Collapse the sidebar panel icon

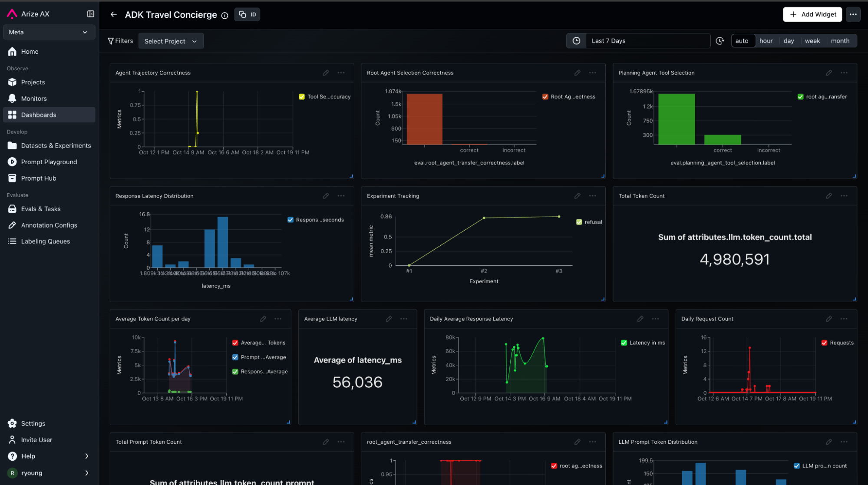(90, 14)
